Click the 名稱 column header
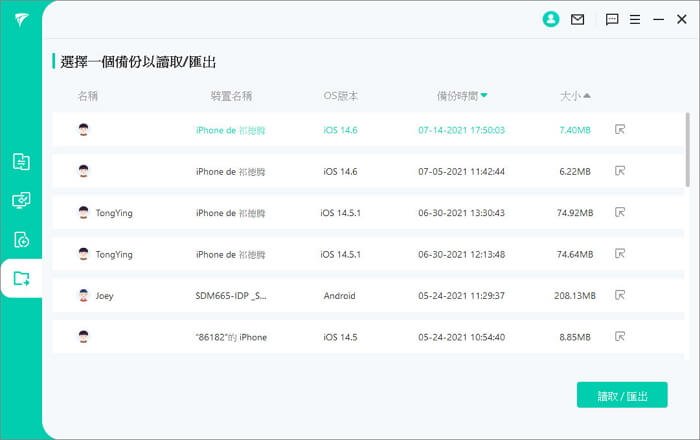This screenshot has height=440, width=700. point(88,96)
